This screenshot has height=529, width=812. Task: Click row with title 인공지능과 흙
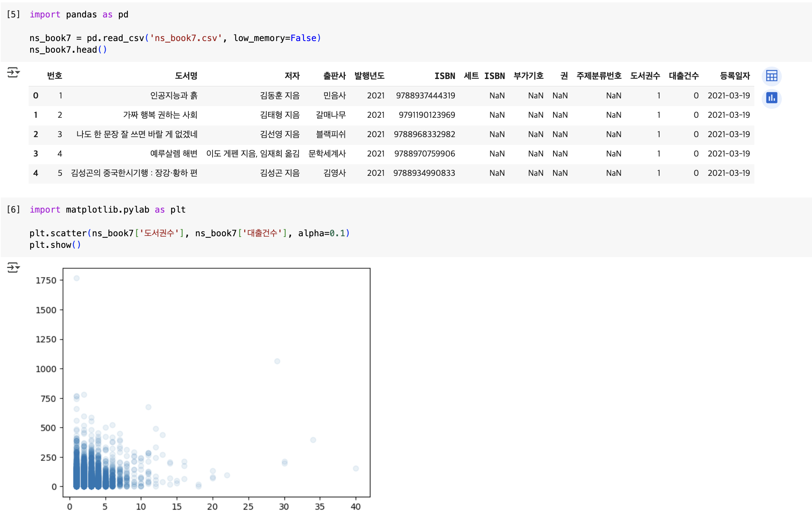174,96
